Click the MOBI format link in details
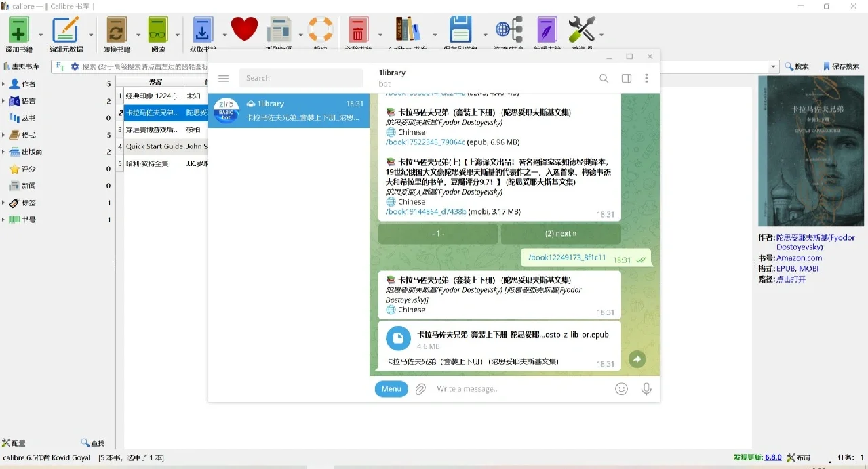The image size is (868, 469). [809, 268]
